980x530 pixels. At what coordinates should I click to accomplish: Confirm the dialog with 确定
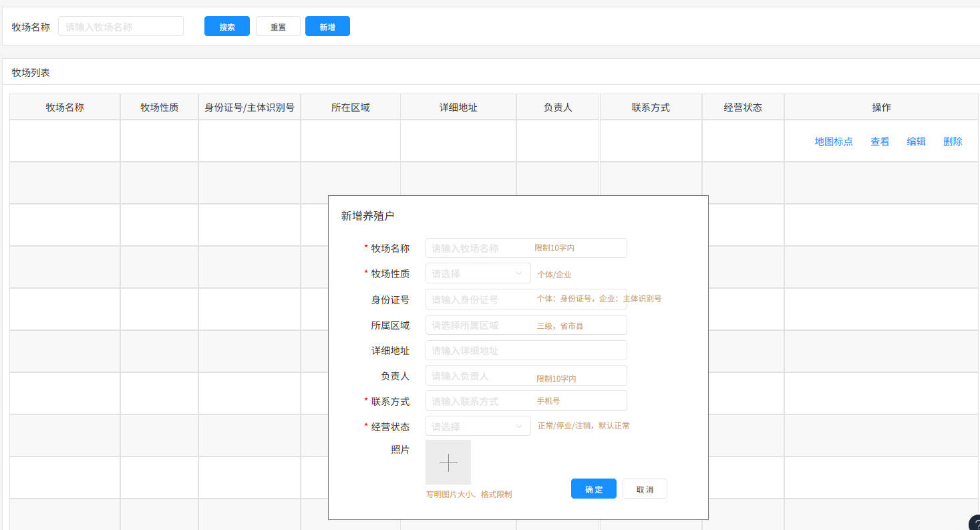(594, 489)
